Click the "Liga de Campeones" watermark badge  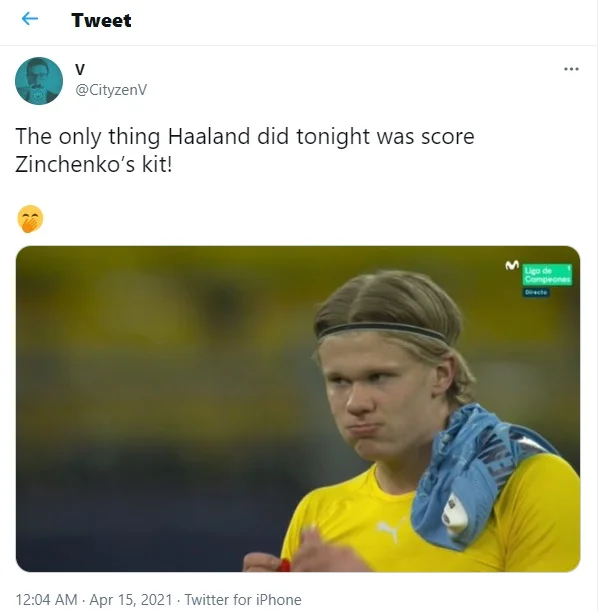click(x=545, y=273)
